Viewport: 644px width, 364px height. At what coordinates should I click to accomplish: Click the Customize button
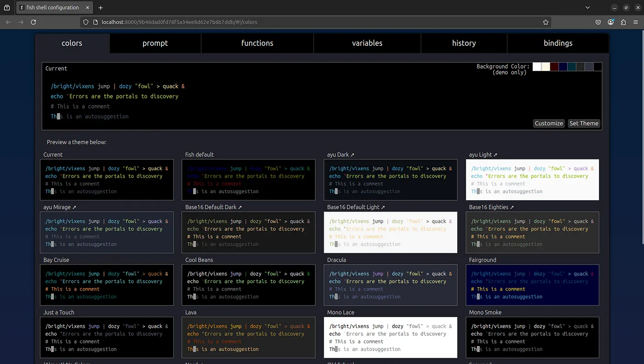click(549, 123)
